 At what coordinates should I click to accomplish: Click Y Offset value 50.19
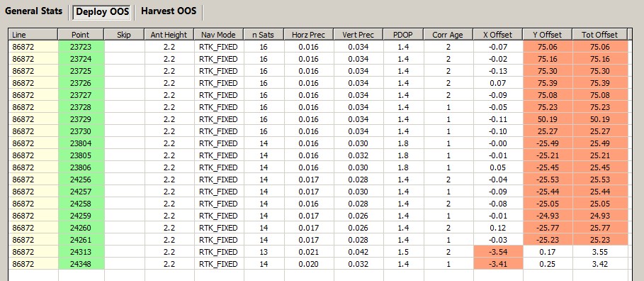(548, 119)
